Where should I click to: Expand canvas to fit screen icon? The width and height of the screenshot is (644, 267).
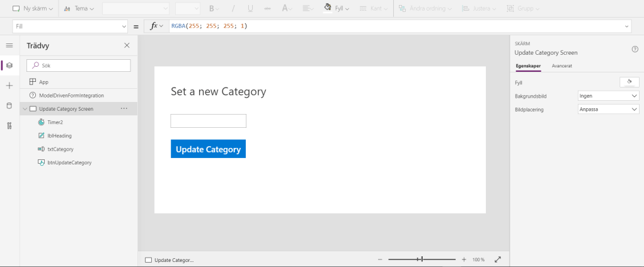(x=498, y=259)
